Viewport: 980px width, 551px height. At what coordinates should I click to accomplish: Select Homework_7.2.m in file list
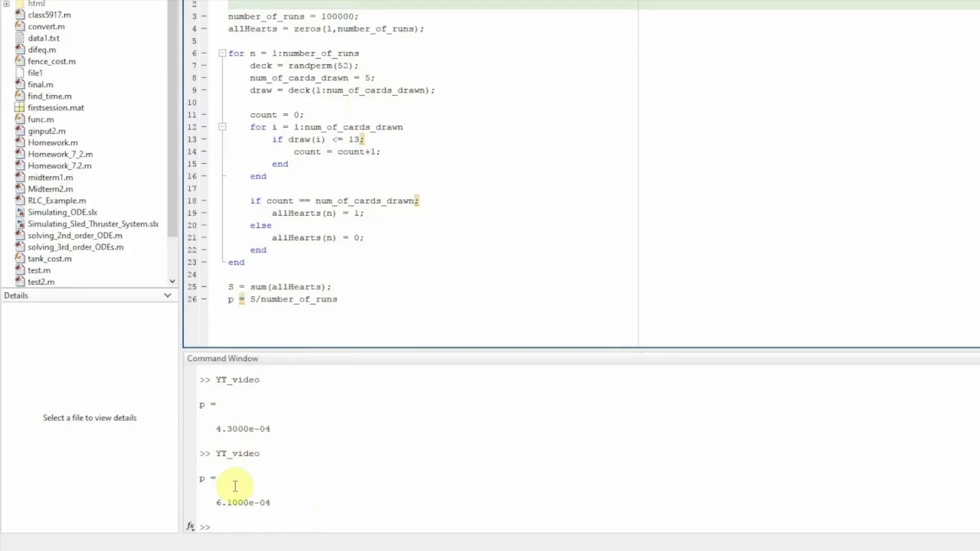tap(59, 165)
